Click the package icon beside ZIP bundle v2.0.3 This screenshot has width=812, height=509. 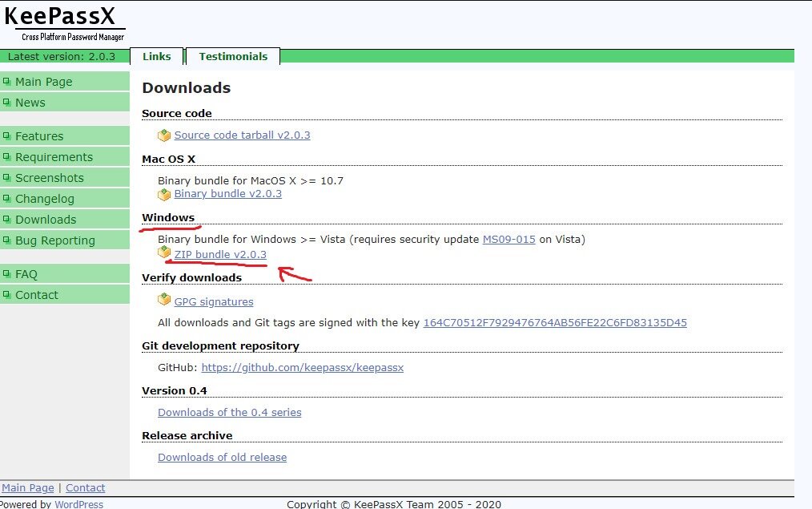coord(164,252)
